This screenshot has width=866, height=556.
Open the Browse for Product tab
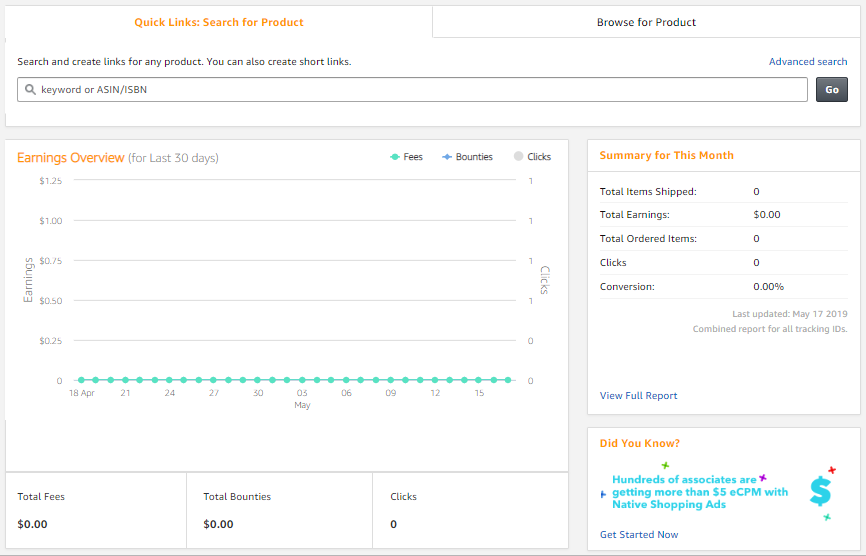coord(646,22)
